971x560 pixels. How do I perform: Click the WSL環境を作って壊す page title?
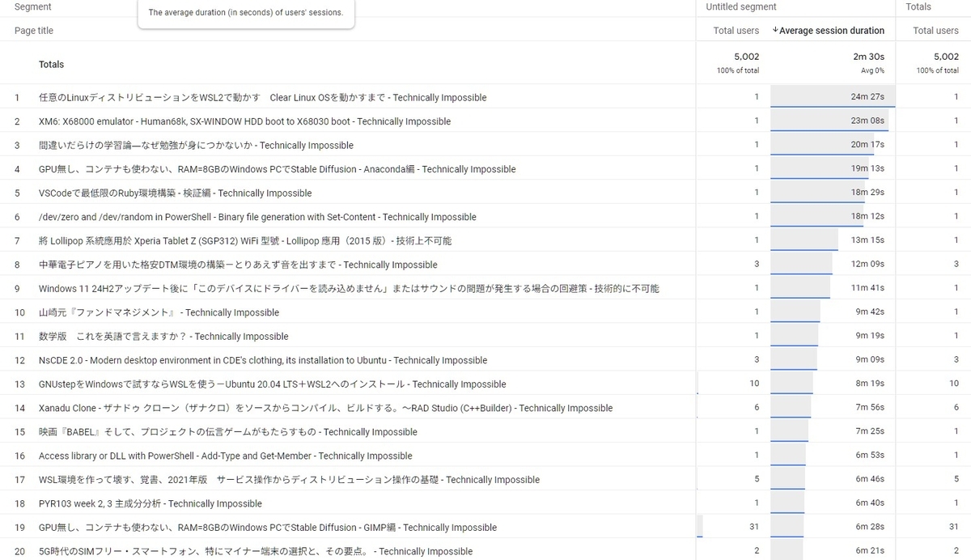tap(289, 479)
